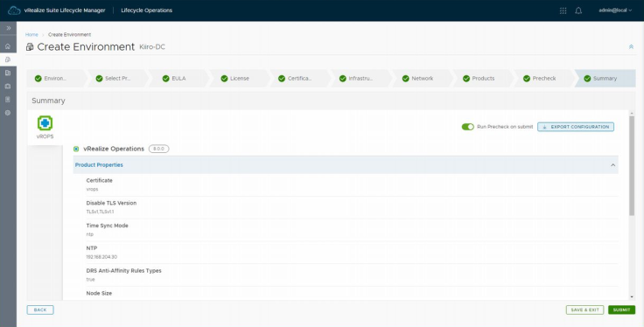Go to the Products wizard step
Viewport: 644px width, 327px height.
coord(482,79)
